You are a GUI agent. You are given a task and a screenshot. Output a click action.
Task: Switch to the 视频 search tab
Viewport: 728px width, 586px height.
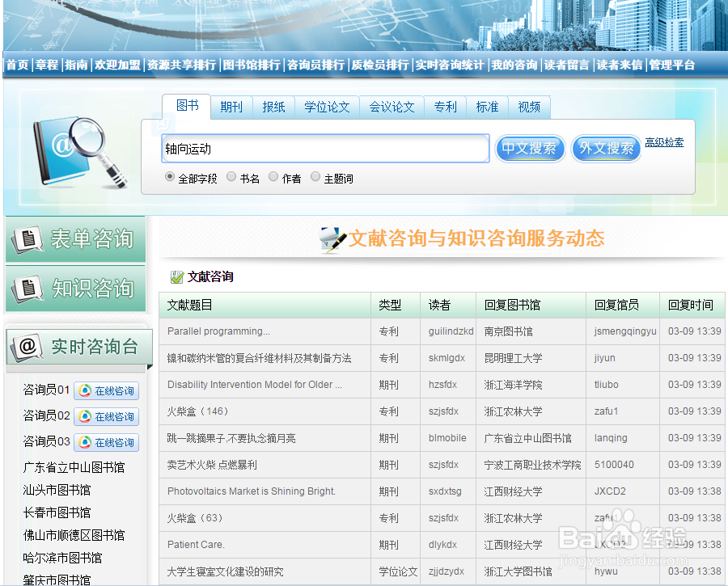click(x=529, y=108)
